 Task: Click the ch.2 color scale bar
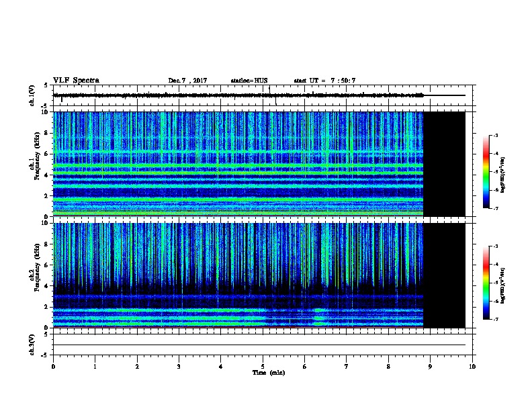486,283
